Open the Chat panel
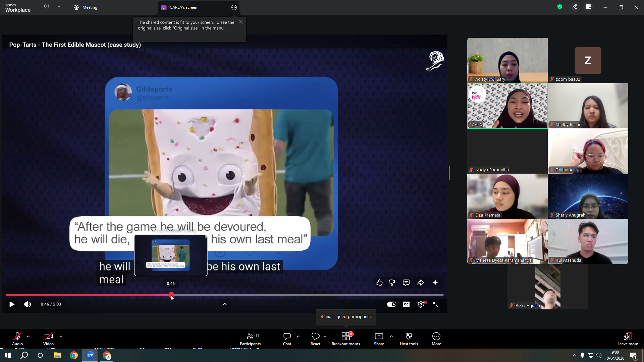644x362 pixels. 287,339
